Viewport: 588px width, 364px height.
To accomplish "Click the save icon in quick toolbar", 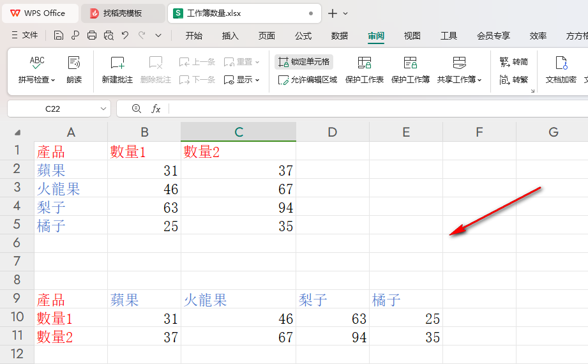I will pyautogui.click(x=59, y=35).
